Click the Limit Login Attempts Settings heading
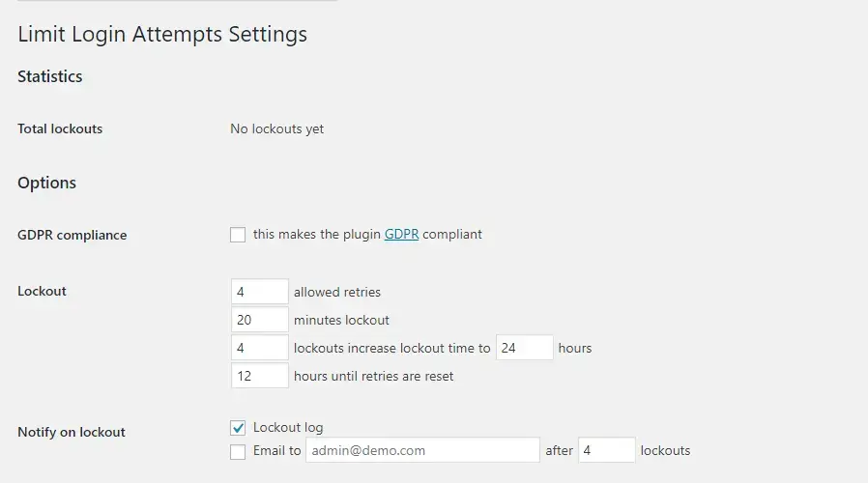The width and height of the screenshot is (868, 483). coord(162,35)
